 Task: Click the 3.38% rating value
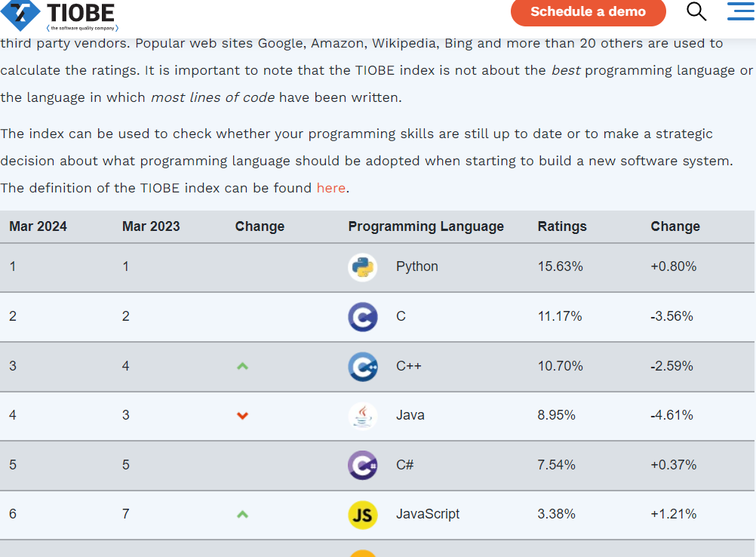(x=556, y=513)
